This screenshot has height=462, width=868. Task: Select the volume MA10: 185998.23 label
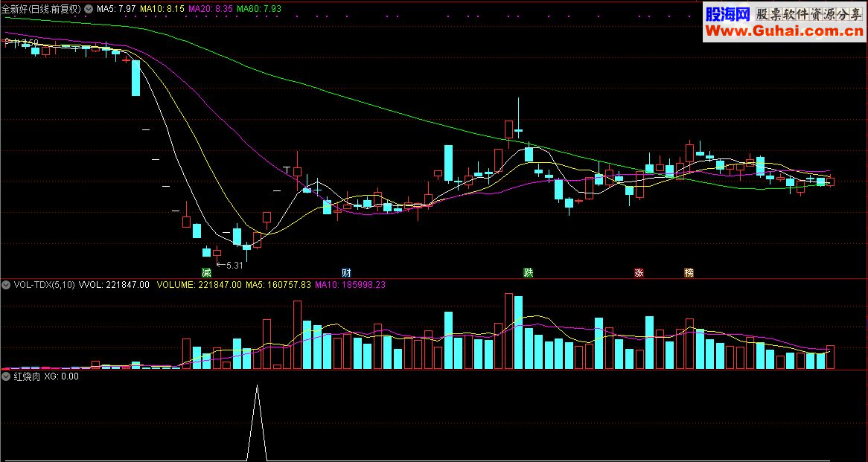coord(351,285)
